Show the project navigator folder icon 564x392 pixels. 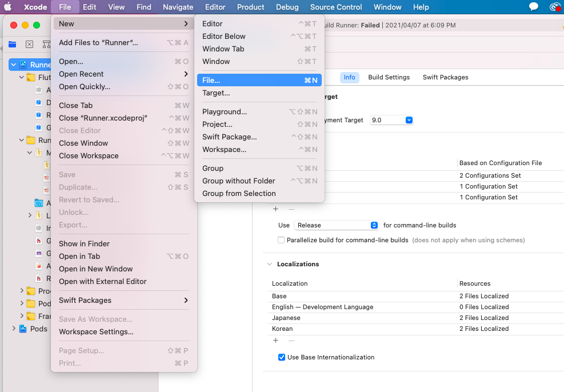(x=12, y=44)
